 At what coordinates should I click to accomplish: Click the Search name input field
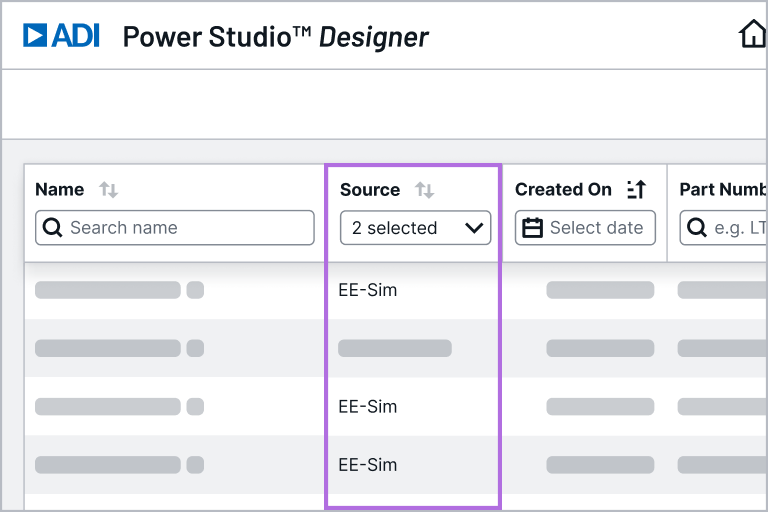[x=175, y=228]
